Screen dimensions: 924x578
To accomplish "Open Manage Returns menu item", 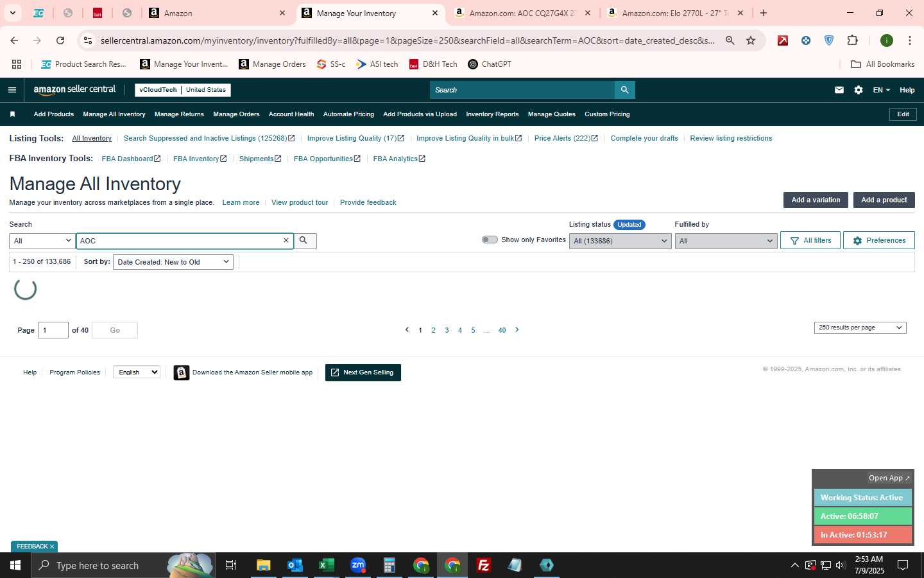I will click(179, 114).
